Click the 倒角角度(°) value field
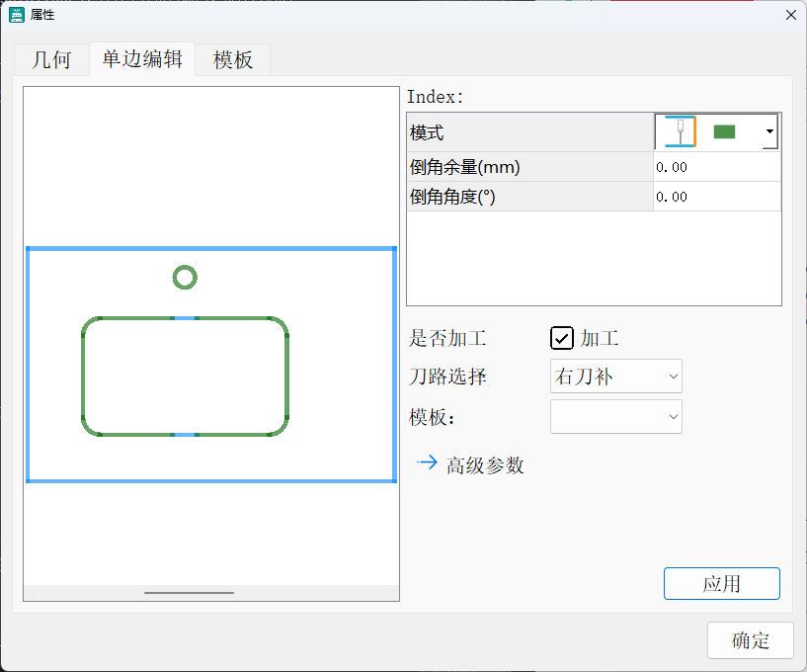This screenshot has height=672, width=807. (x=716, y=197)
